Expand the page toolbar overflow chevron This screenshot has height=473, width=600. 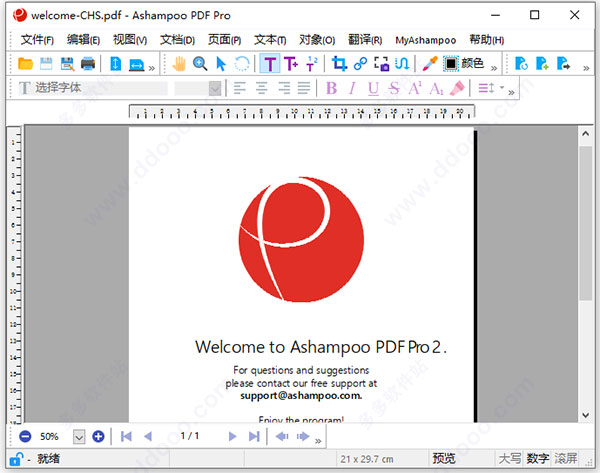(586, 69)
